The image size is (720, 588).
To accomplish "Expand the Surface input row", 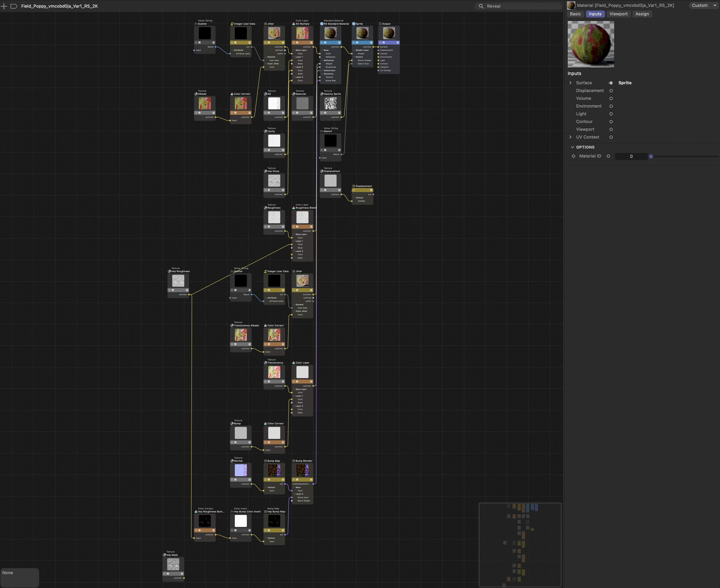I will coord(570,83).
